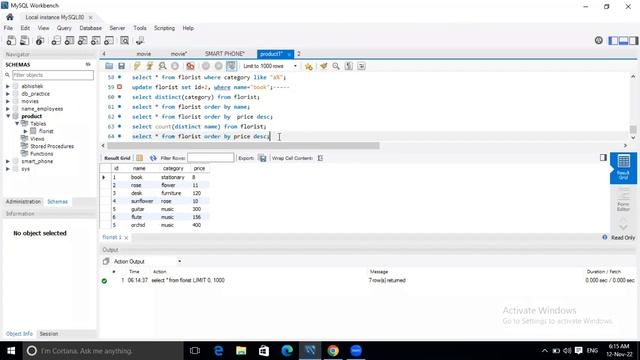This screenshot has height=360, width=640.
Task: Create a new SQL tab from main toolbar
Action: pos(11,40)
